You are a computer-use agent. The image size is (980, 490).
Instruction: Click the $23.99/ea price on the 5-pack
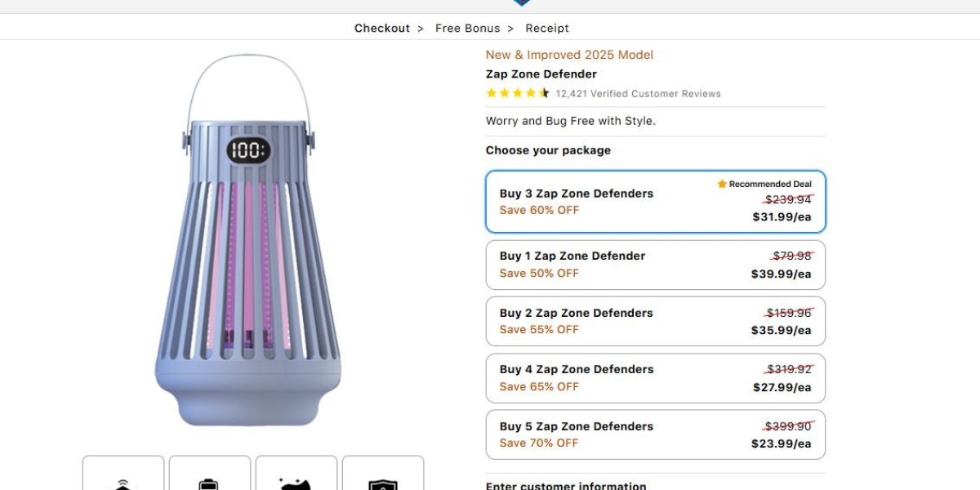tap(782, 443)
